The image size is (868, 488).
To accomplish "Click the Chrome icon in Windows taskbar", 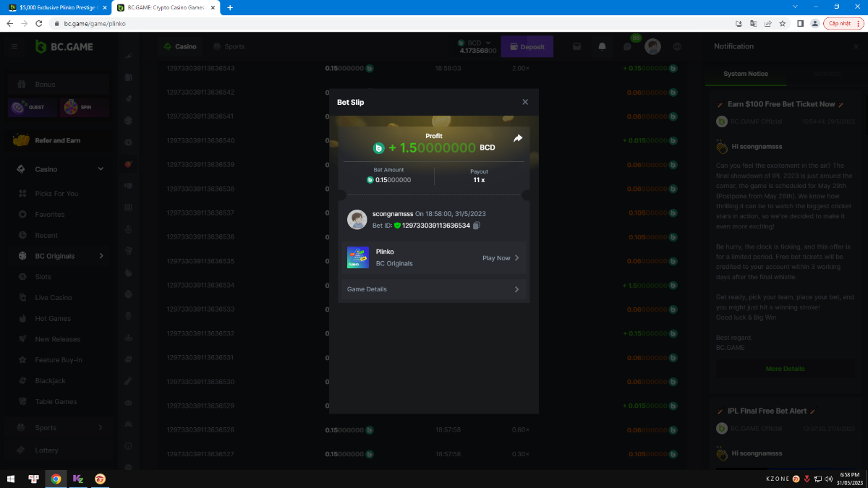I will 56,479.
